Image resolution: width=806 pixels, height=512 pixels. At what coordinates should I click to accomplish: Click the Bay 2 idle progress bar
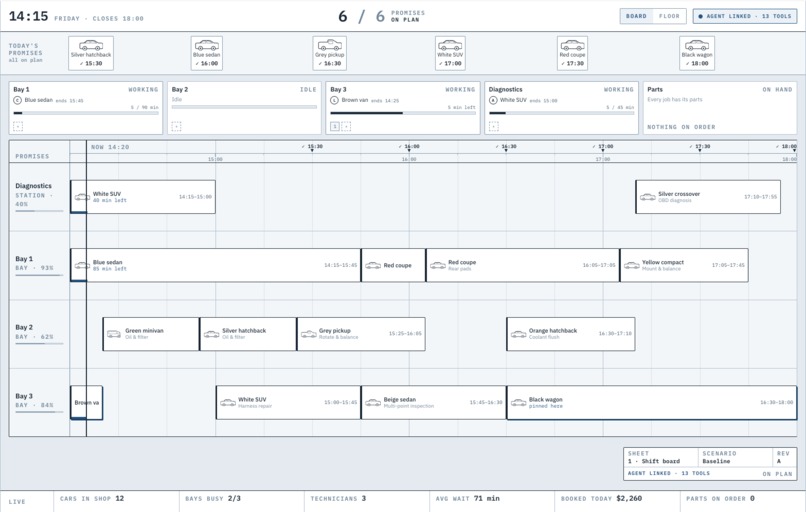click(x=244, y=107)
